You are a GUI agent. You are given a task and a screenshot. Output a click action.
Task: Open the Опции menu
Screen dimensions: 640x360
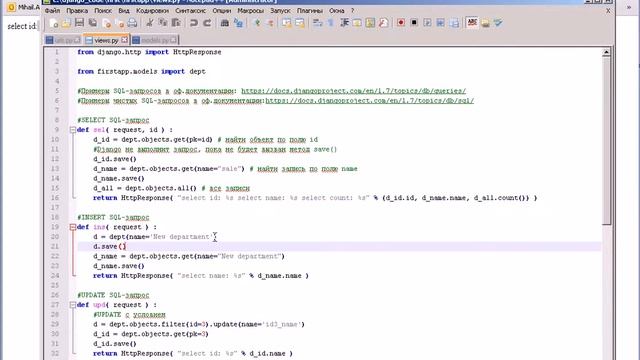pyautogui.click(x=222, y=11)
